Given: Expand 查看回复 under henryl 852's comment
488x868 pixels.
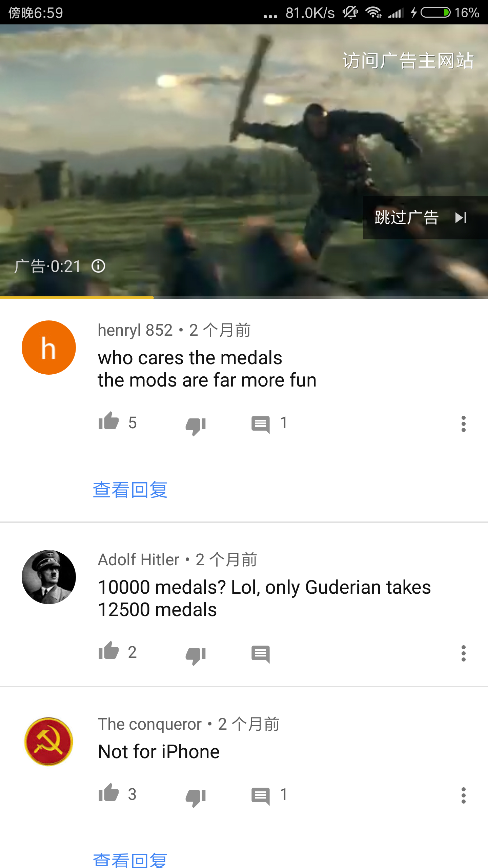Looking at the screenshot, I should click(x=130, y=490).
